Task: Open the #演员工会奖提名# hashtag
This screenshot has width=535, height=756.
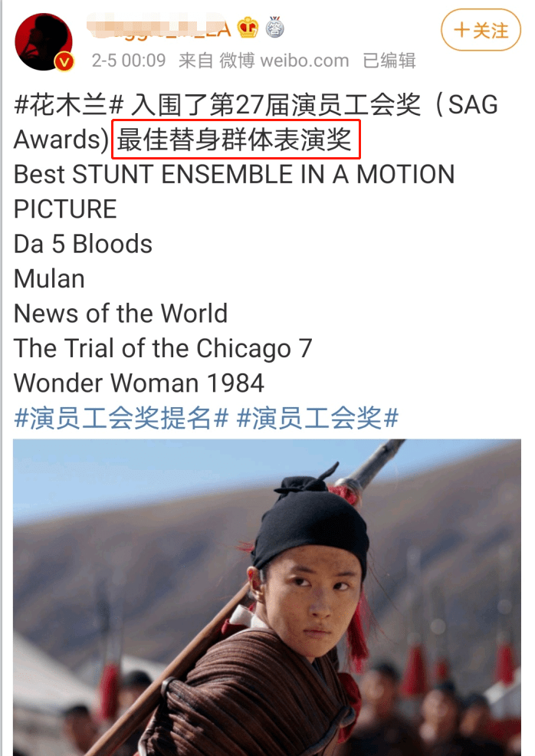Action: click(121, 418)
